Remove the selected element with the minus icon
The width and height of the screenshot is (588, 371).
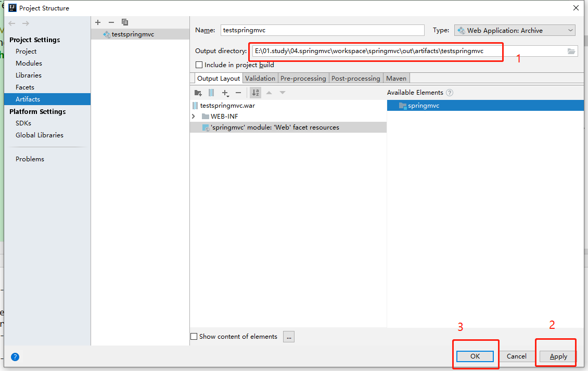tap(239, 93)
